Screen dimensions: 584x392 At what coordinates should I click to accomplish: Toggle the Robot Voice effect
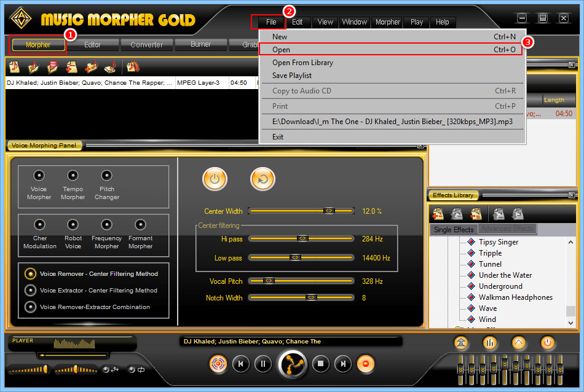click(x=73, y=224)
